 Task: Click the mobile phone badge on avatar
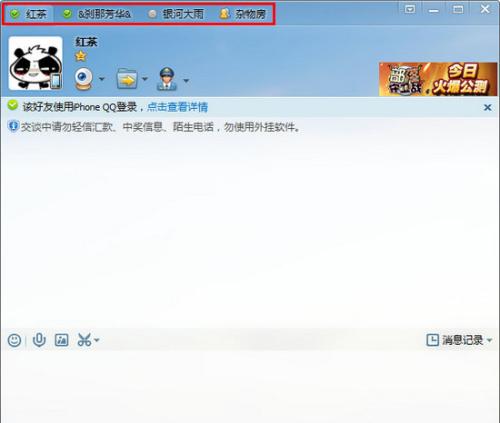(56, 81)
